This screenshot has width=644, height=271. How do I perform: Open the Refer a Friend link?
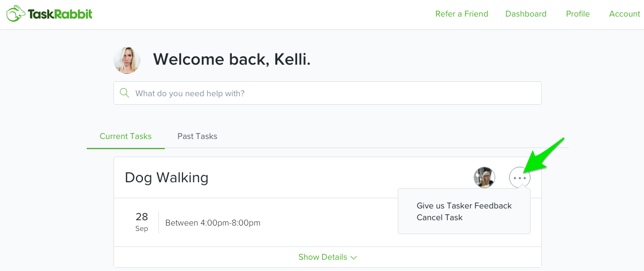click(x=461, y=14)
